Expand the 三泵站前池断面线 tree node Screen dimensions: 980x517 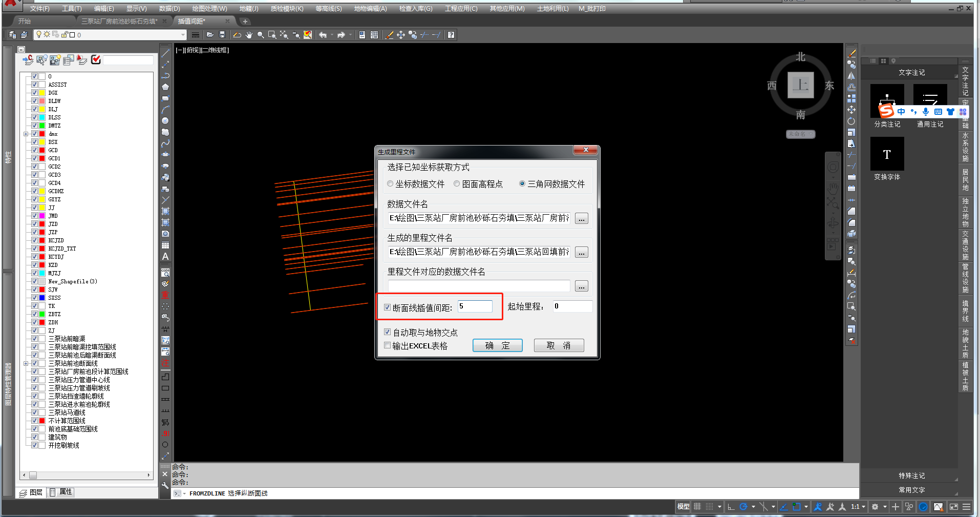click(26, 363)
